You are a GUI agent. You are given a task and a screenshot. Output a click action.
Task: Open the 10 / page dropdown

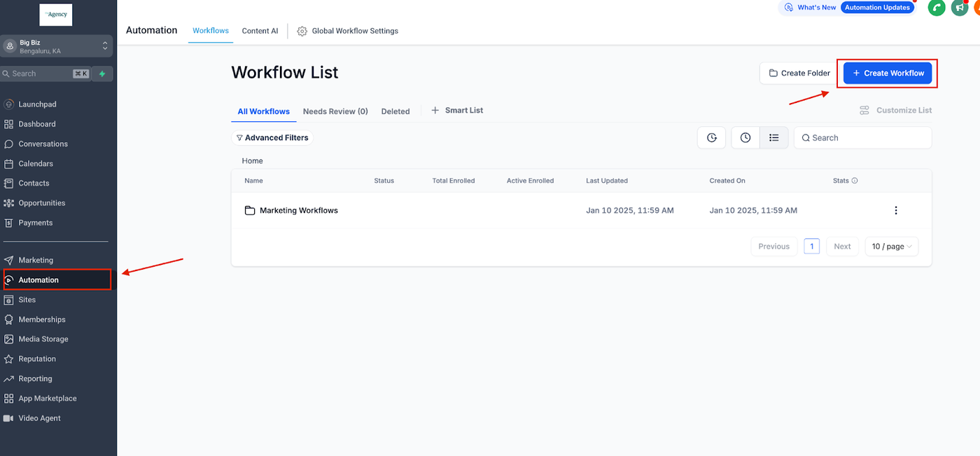click(892, 247)
